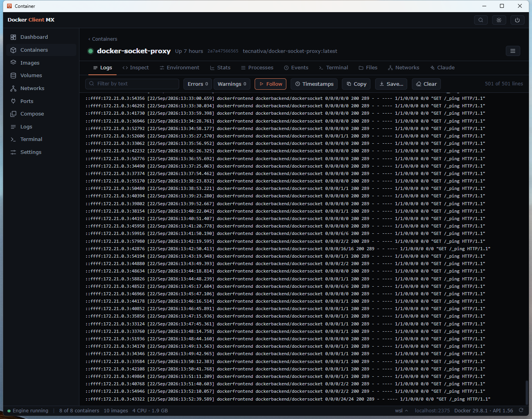Click the Images layers icon

13,63
